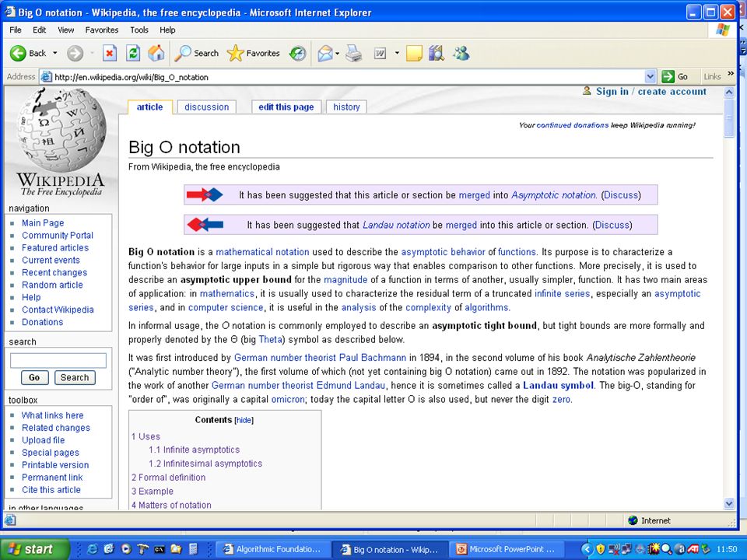The width and height of the screenshot is (747, 560).
Task: Open the history tab of the article
Action: (346, 107)
